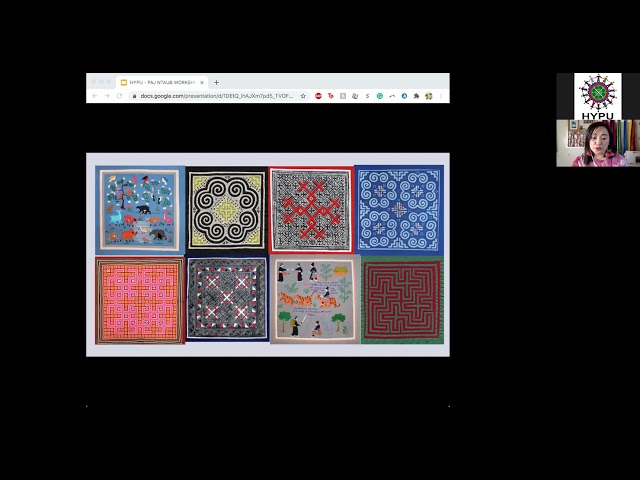
Task: Click the blue animal story cloth image
Action: coord(140,210)
